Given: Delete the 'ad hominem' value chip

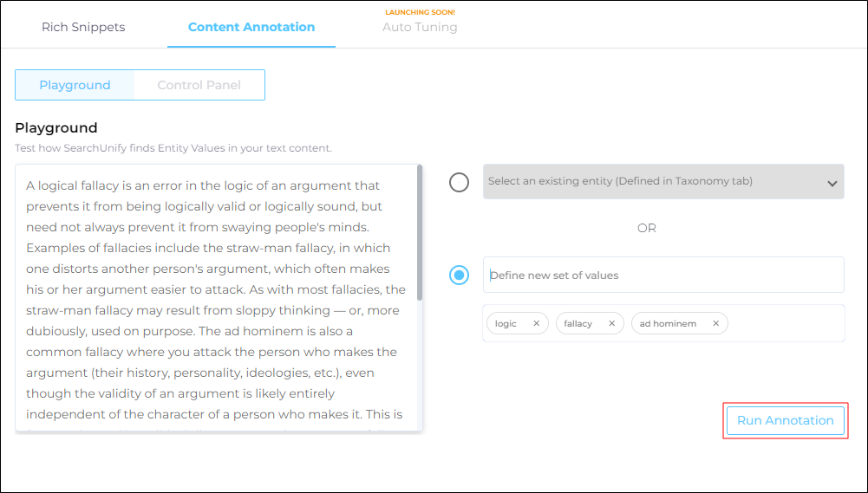Looking at the screenshot, I should click(x=715, y=323).
